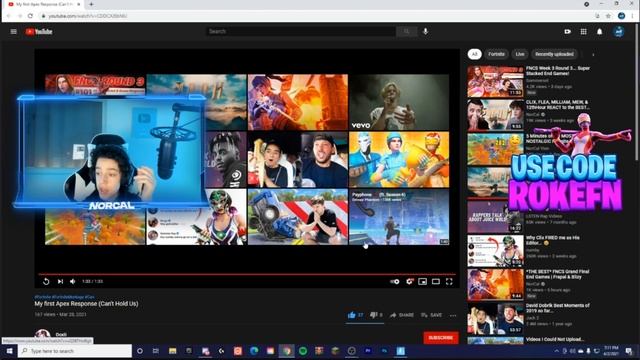Show hidden system tray icons
Image resolution: width=640 pixels, height=360 pixels.
[556, 351]
